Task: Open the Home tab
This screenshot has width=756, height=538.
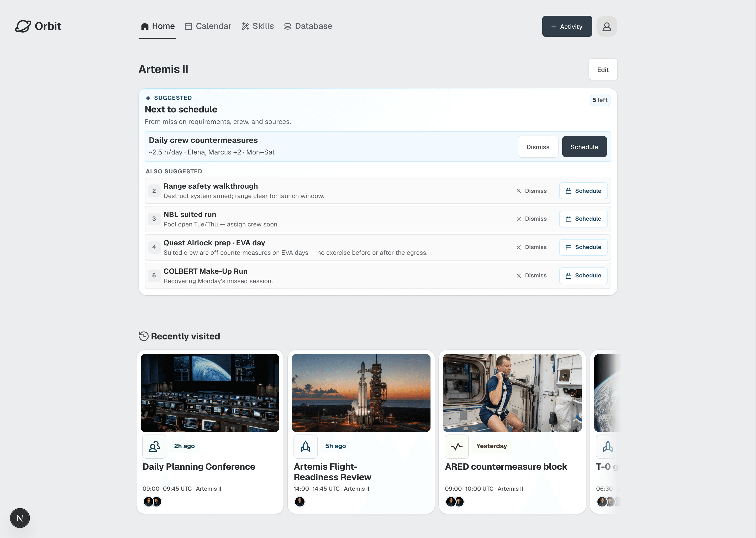Action: pos(157,26)
